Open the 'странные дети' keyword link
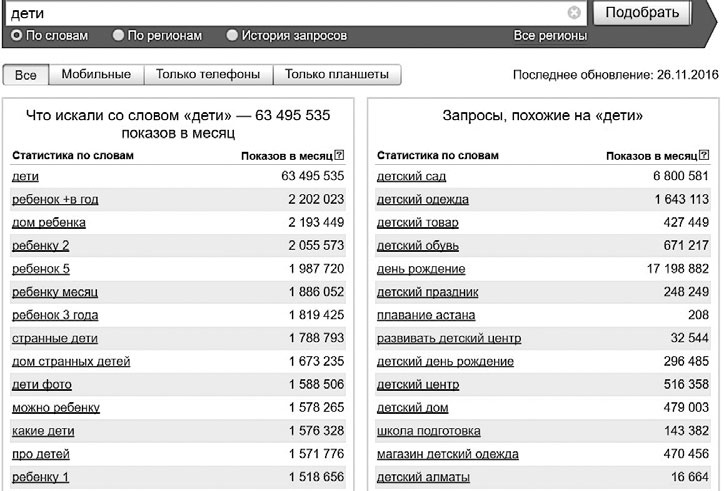724x491 pixels. coord(54,338)
